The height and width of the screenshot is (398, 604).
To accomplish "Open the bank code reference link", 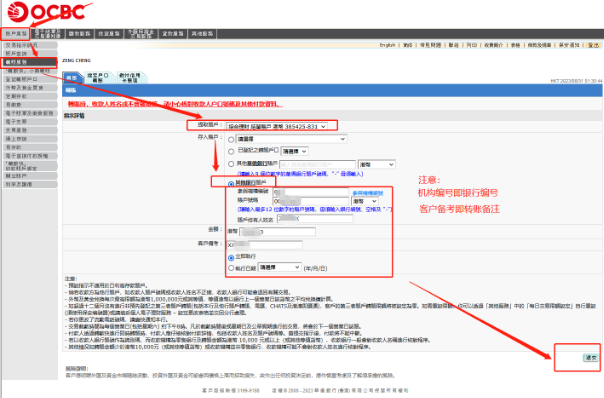I will pos(368,193).
